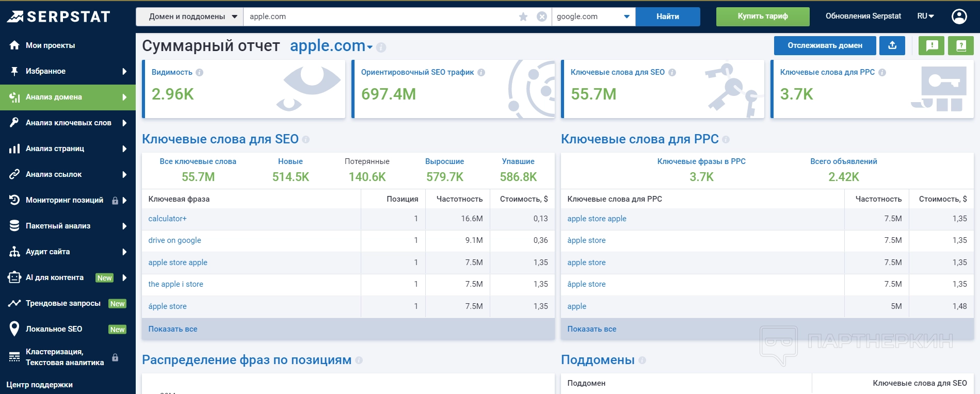The width and height of the screenshot is (980, 394).
Task: Click the map pin icon for Локальное SEO
Action: [14, 329]
